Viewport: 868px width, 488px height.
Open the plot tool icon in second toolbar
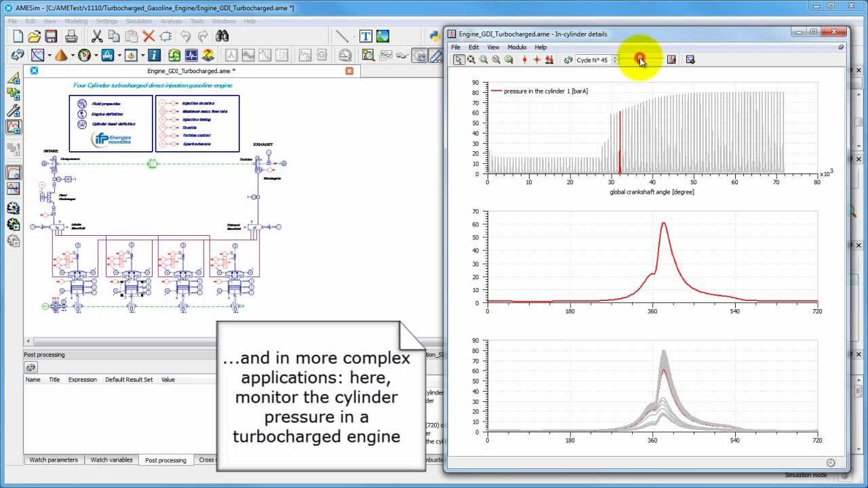(37, 56)
